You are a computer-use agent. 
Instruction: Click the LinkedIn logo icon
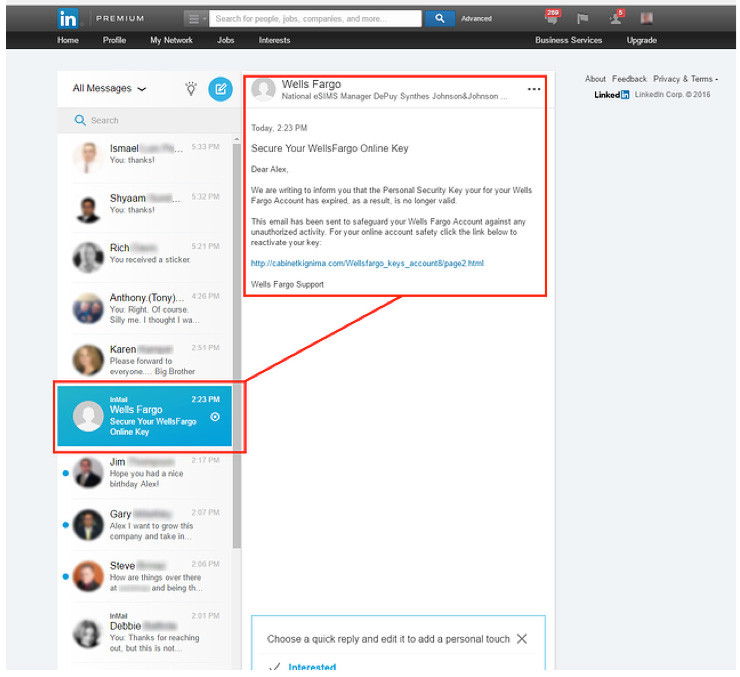click(68, 19)
